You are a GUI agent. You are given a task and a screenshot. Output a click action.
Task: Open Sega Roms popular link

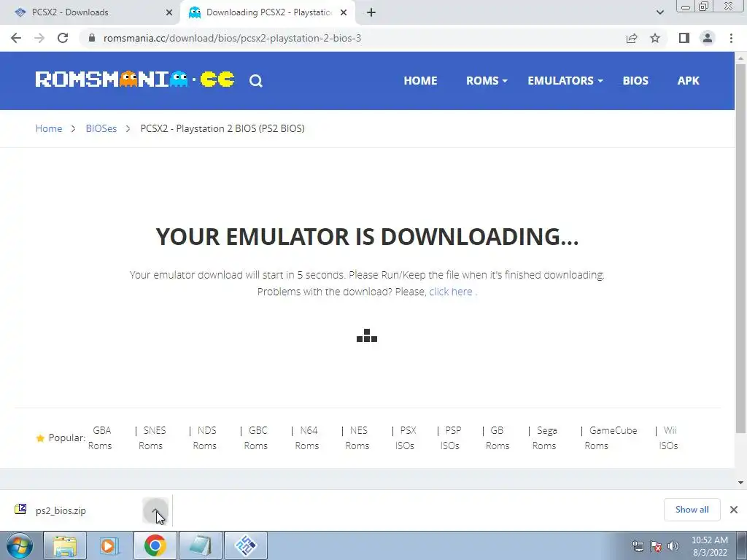click(x=545, y=438)
